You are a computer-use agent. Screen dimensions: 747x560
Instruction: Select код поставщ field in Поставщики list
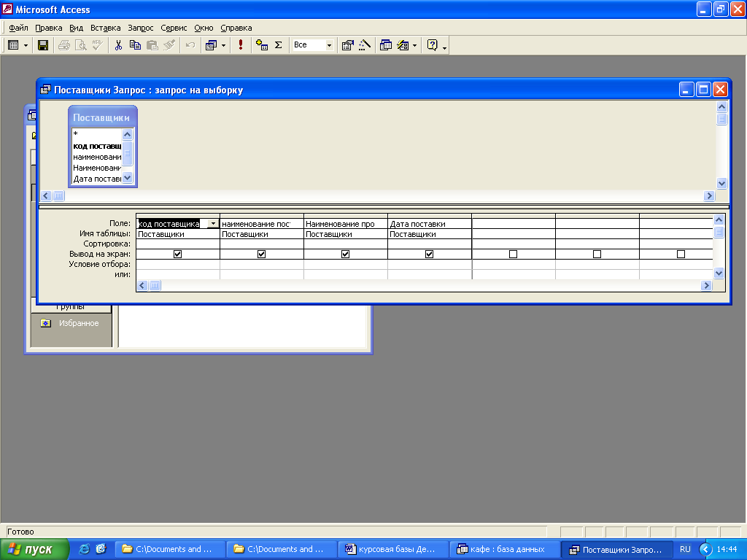click(x=97, y=146)
